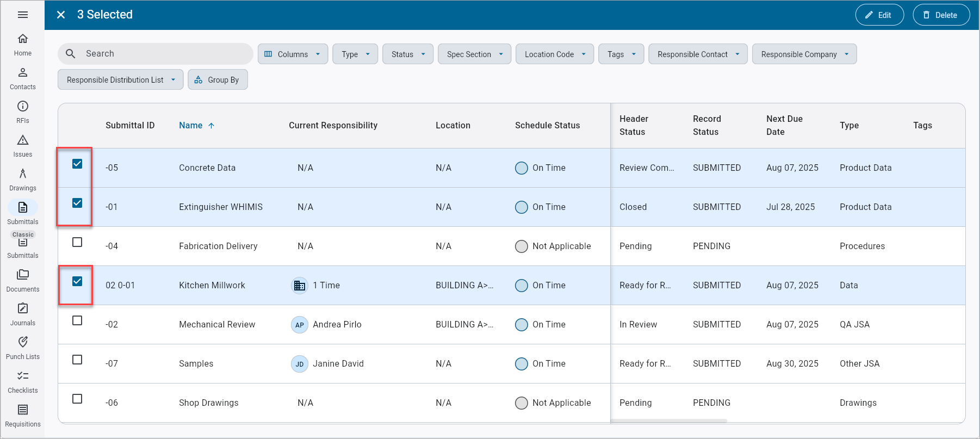Open Contacts from the sidebar
This screenshot has height=439, width=980.
(23, 78)
